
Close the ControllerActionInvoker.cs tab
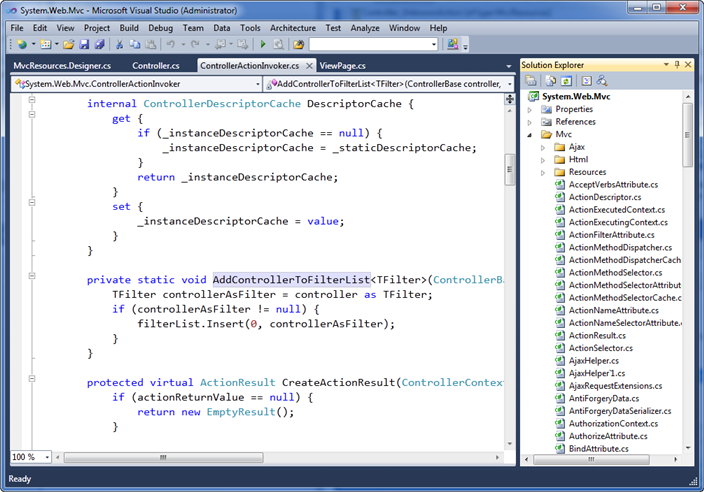(x=309, y=66)
